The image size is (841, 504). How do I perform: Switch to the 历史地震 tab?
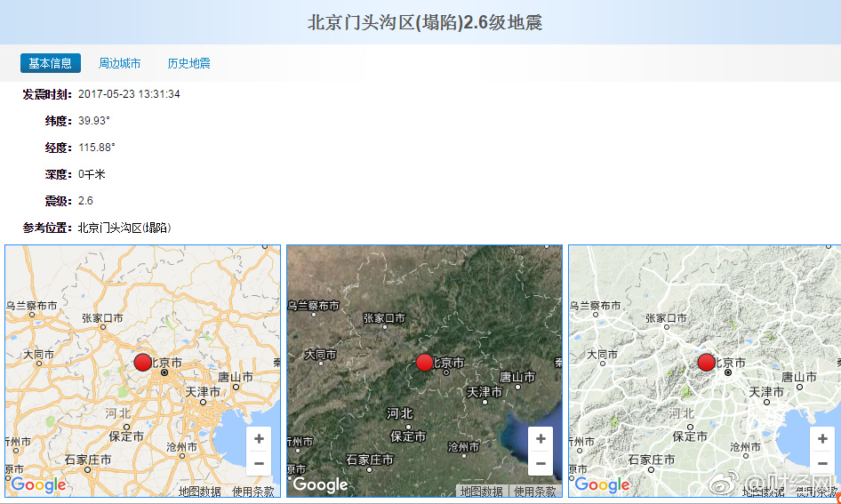pyautogui.click(x=188, y=63)
